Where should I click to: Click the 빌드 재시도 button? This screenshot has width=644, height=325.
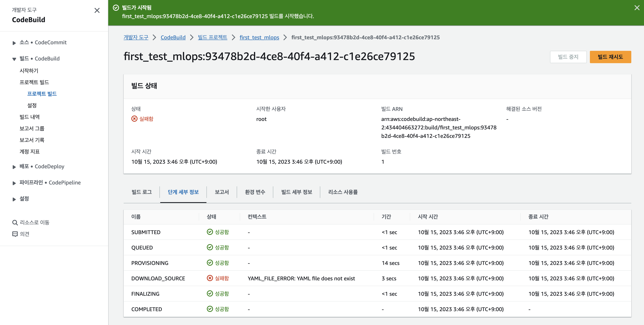coord(610,57)
